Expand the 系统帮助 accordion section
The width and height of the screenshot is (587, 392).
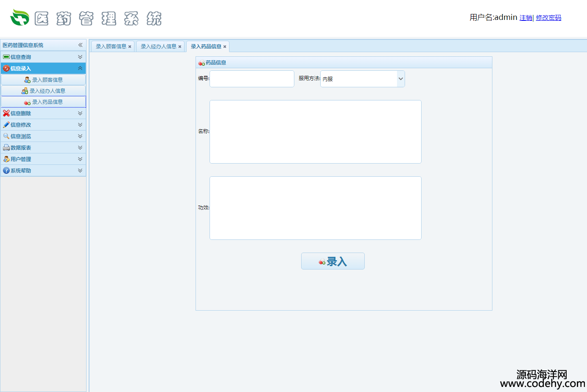click(80, 170)
